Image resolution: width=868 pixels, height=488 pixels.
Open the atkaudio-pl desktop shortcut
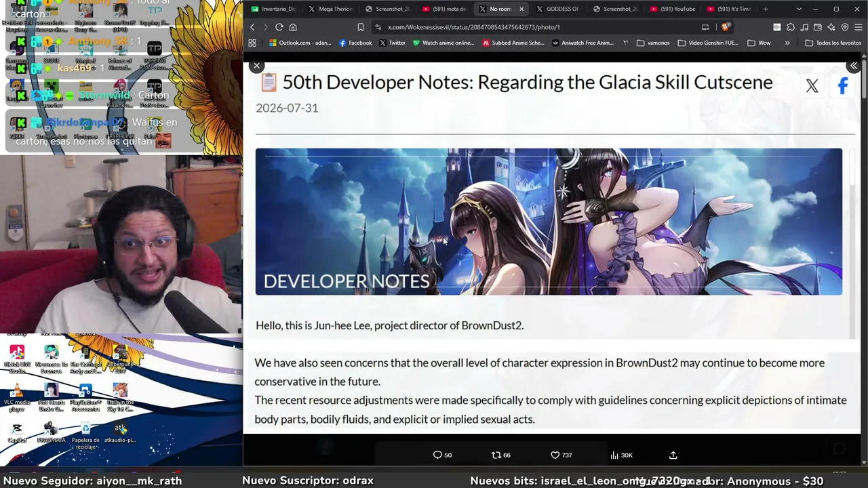[120, 433]
